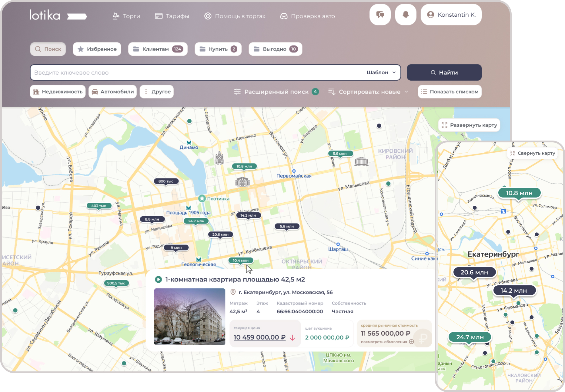Click Свернуть карту on the mobile map
565x392 pixels.
533,153
